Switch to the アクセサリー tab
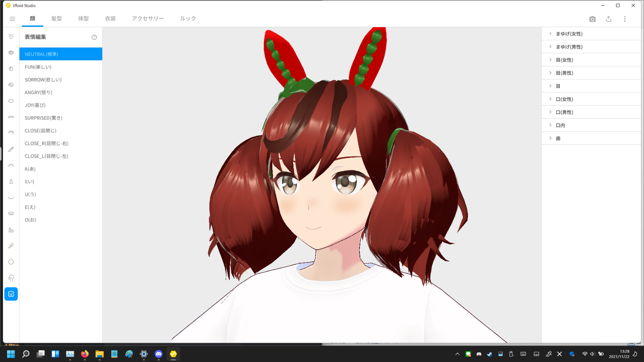The image size is (644, 362). click(x=148, y=18)
